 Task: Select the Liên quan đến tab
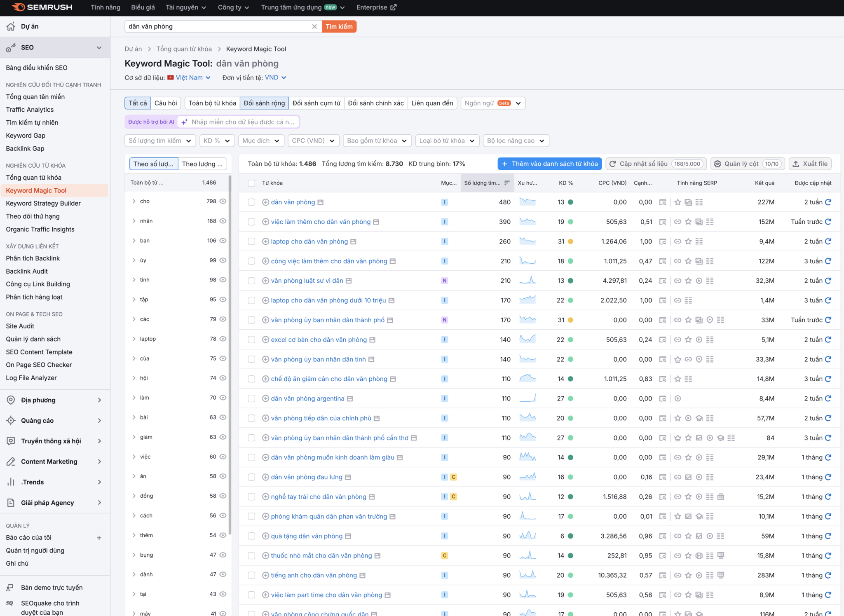432,103
